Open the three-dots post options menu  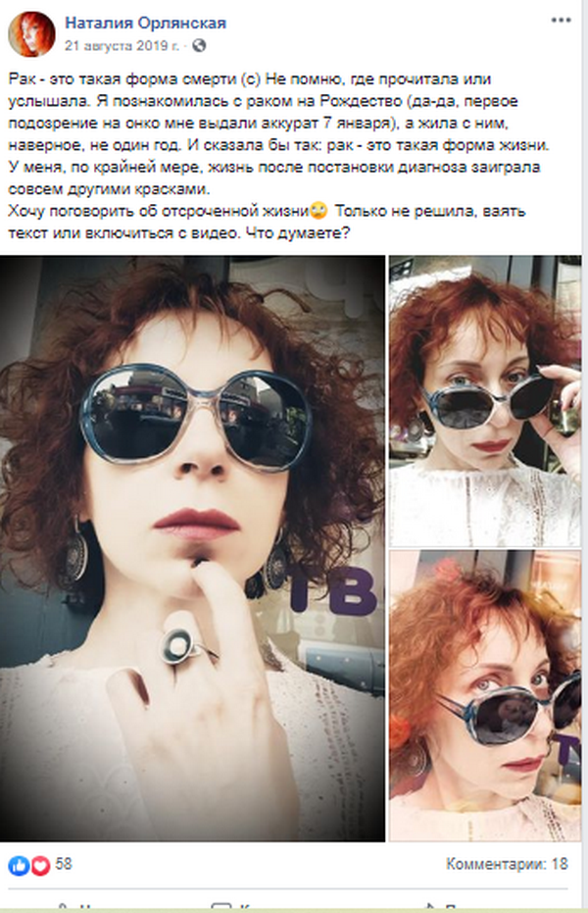(x=561, y=21)
